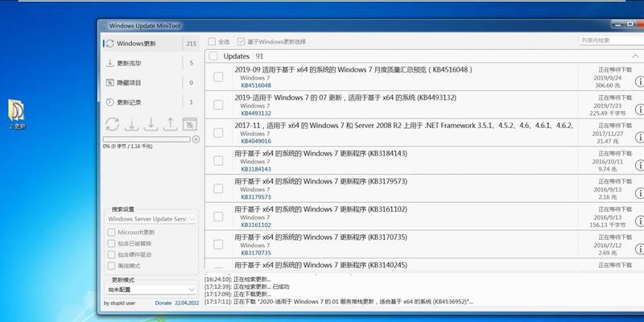Open the '尚未配置' update mode dropdown
This screenshot has height=322, width=644.
[x=151, y=290]
